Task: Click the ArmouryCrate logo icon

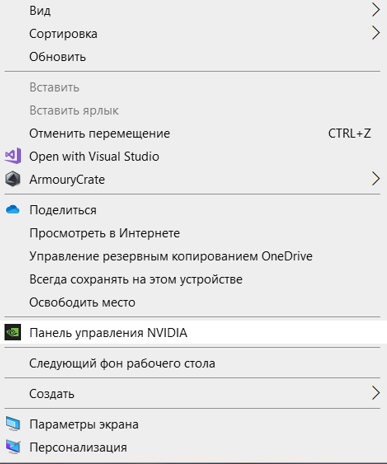Action: [x=13, y=179]
